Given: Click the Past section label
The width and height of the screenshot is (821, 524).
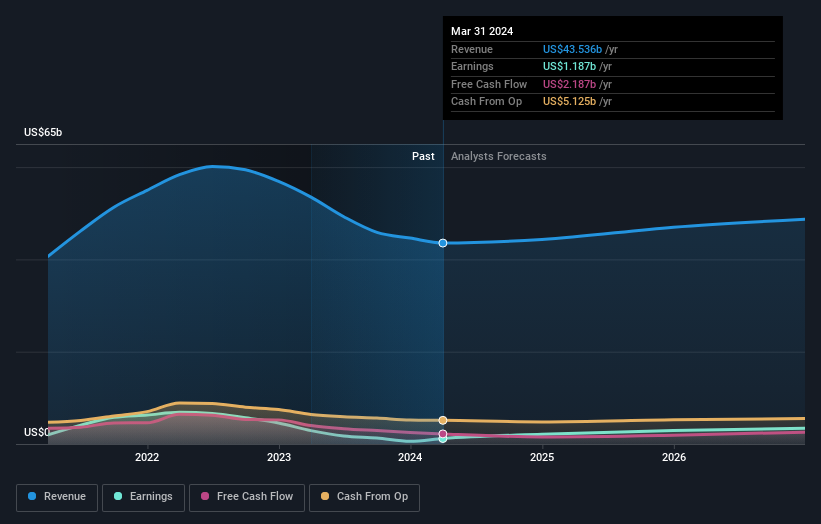Looking at the screenshot, I should [423, 157].
